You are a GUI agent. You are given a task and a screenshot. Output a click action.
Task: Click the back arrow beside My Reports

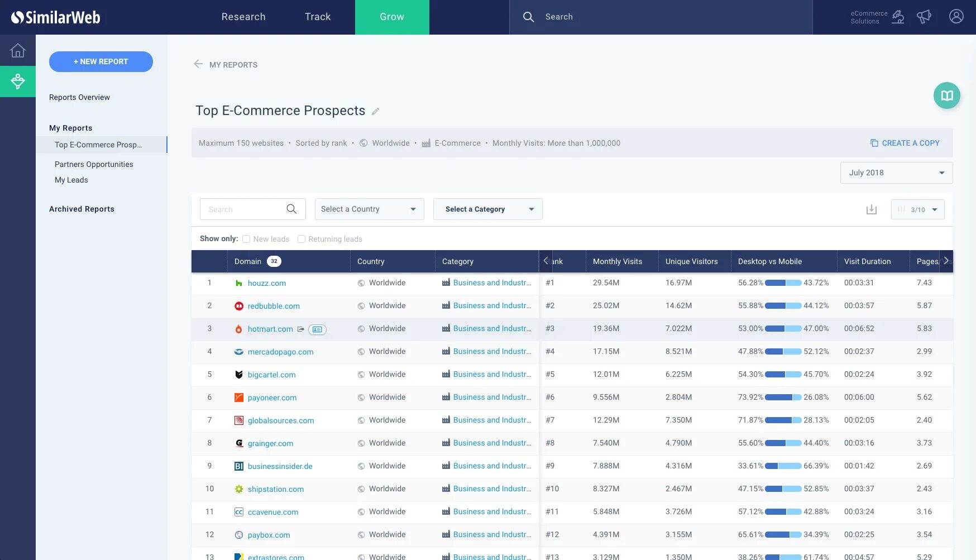click(198, 64)
